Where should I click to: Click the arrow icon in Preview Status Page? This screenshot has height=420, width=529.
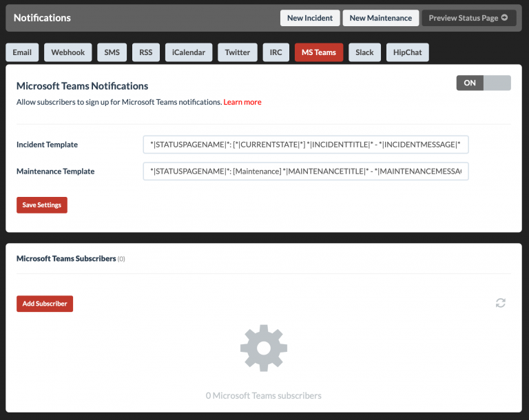click(x=504, y=17)
